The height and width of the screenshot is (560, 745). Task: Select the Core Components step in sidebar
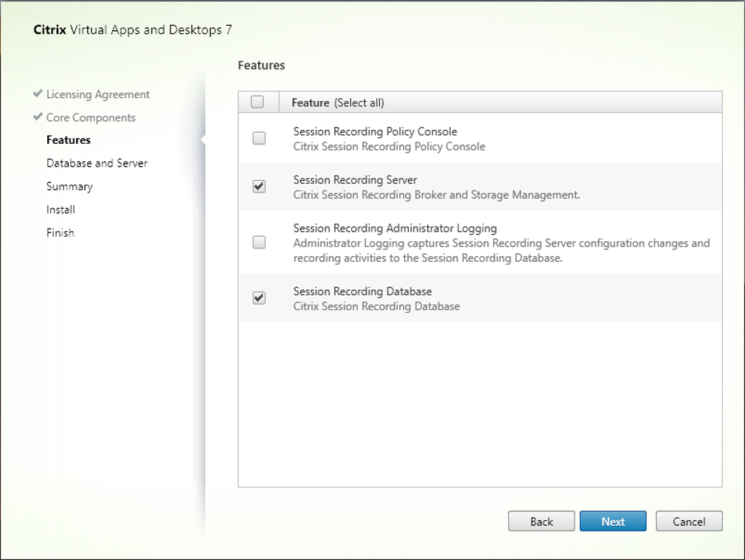(x=89, y=117)
